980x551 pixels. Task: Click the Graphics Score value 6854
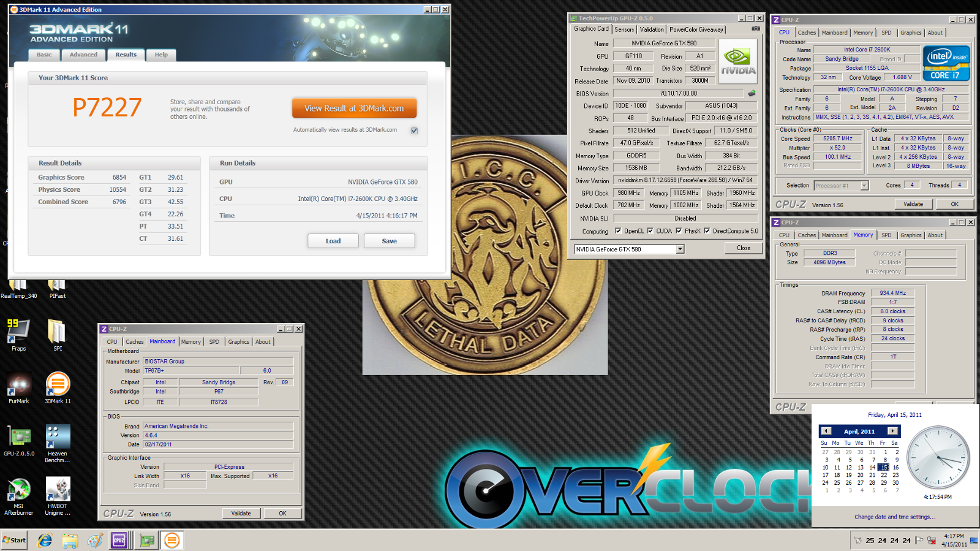coord(119,177)
